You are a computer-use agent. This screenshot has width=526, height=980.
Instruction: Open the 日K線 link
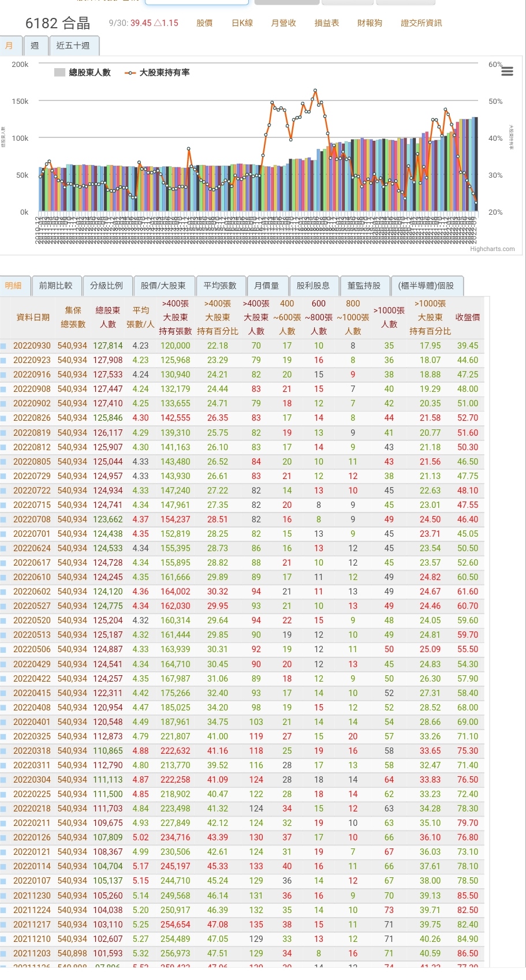tap(242, 23)
